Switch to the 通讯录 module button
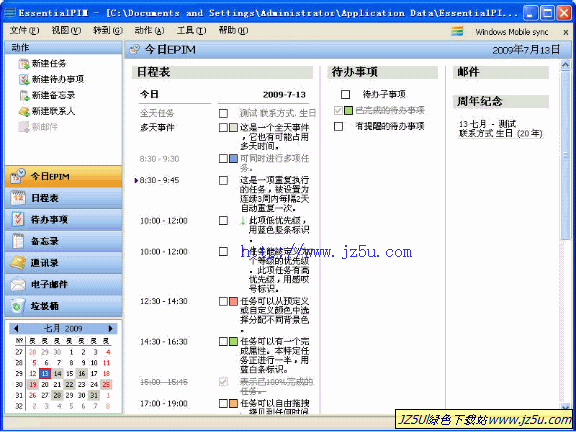576x432 pixels. pyautogui.click(x=63, y=263)
